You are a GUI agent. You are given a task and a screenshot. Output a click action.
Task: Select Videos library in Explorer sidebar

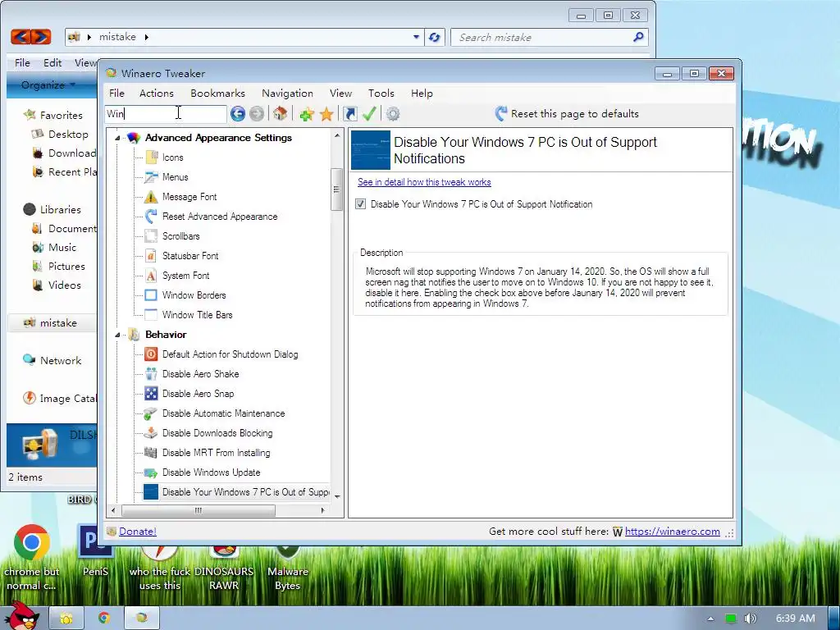click(x=64, y=285)
